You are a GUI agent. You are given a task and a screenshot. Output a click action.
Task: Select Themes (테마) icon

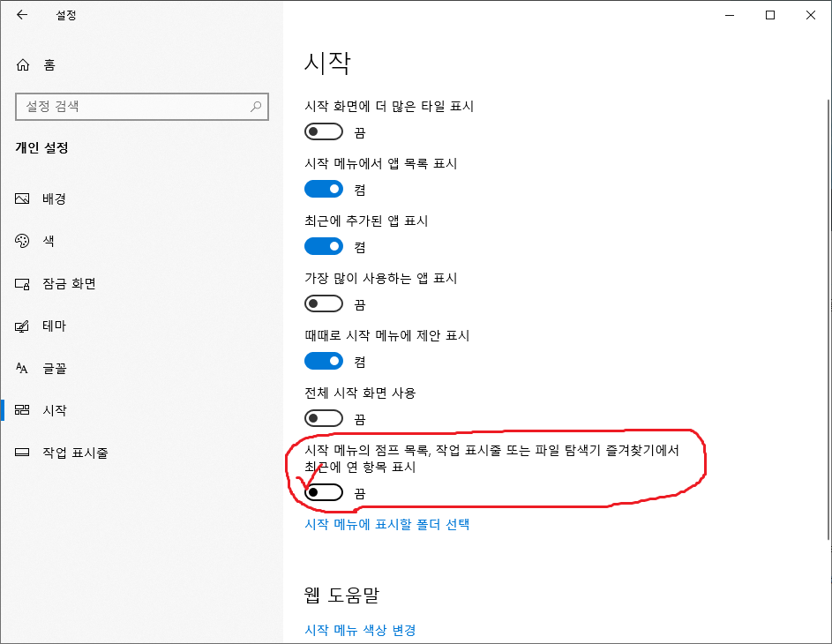[x=23, y=326]
